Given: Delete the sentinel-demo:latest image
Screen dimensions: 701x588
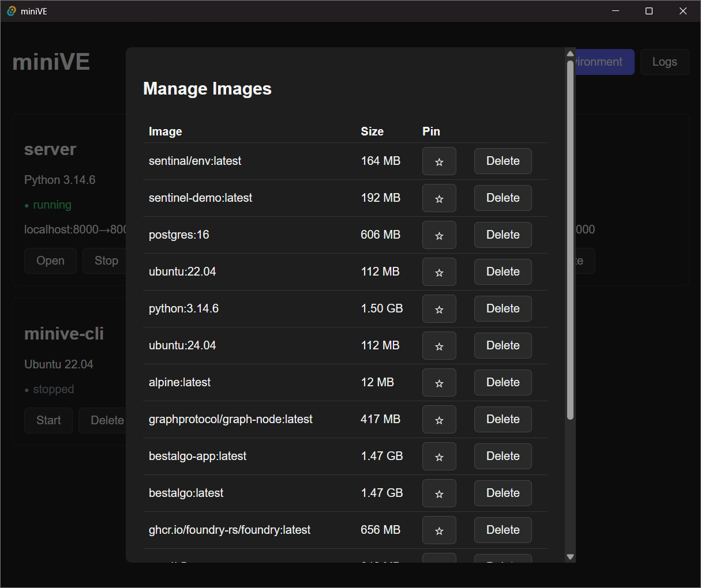Looking at the screenshot, I should click(503, 198).
